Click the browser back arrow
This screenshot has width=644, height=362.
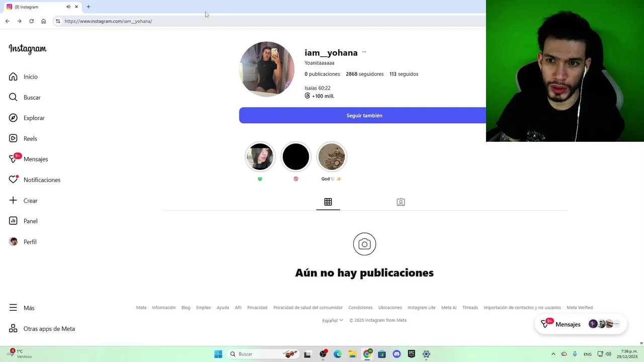pos(7,21)
